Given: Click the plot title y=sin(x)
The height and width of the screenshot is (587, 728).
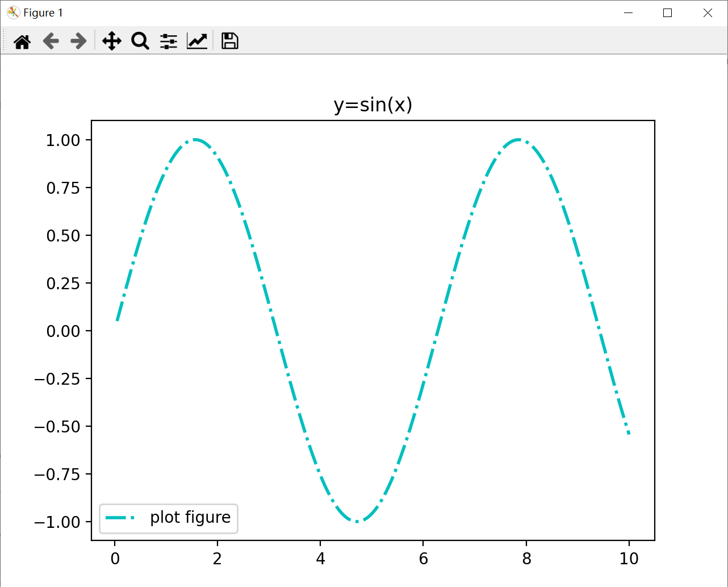Looking at the screenshot, I should (373, 105).
